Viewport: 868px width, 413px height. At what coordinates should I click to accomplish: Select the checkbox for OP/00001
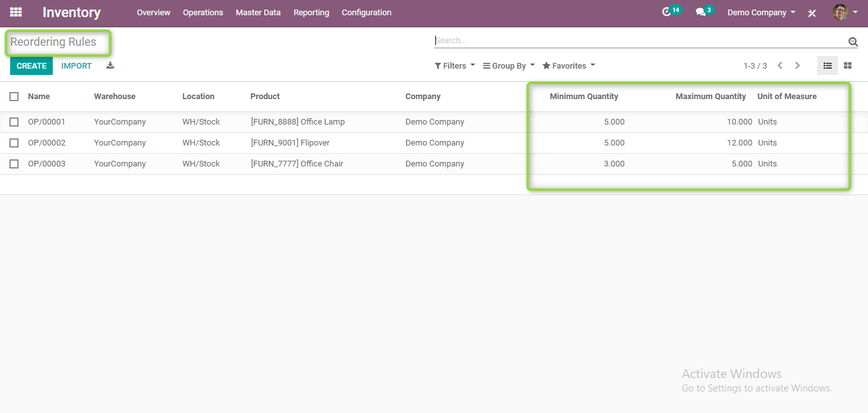coord(14,121)
